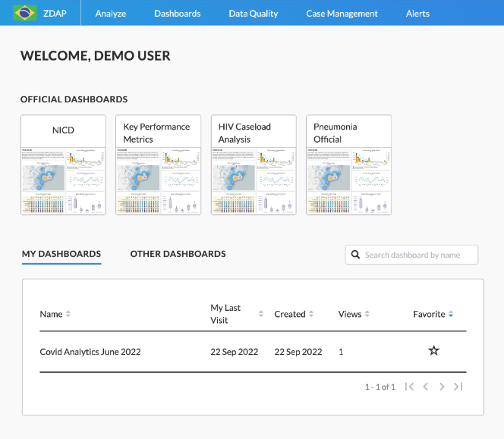Screen dimensions: 504x439
Task: Click the dashboard name search field
Action: tap(417, 255)
